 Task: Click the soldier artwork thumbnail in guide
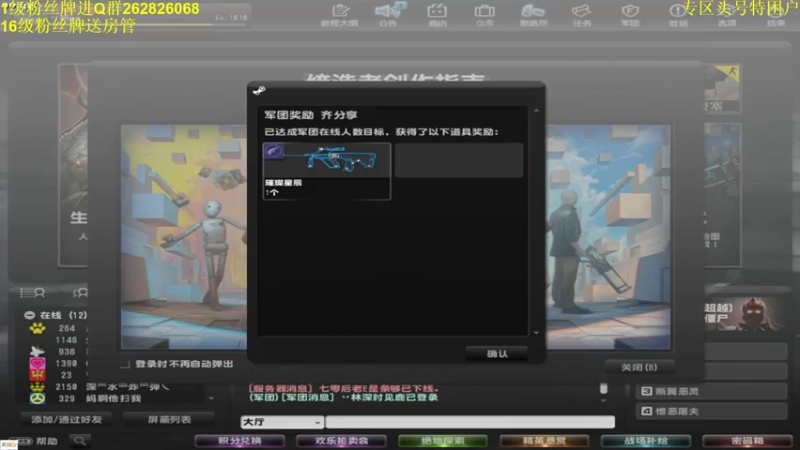point(608,237)
